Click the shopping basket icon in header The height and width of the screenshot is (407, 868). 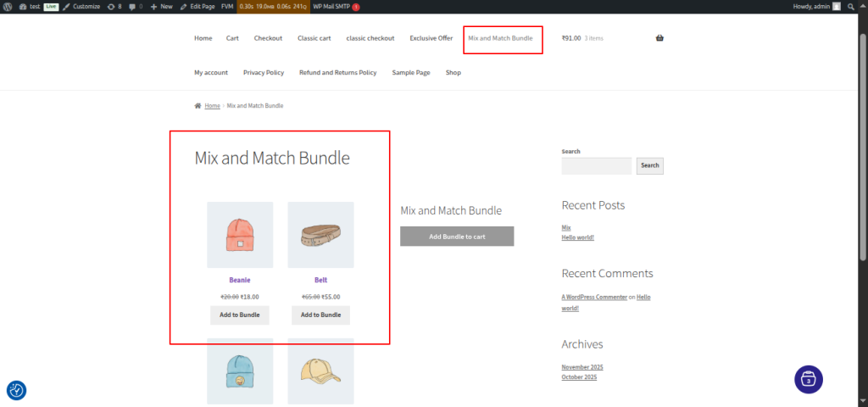point(659,38)
